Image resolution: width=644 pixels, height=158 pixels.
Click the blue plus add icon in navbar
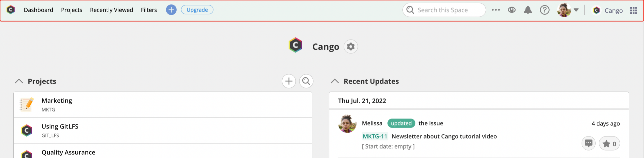(x=171, y=10)
